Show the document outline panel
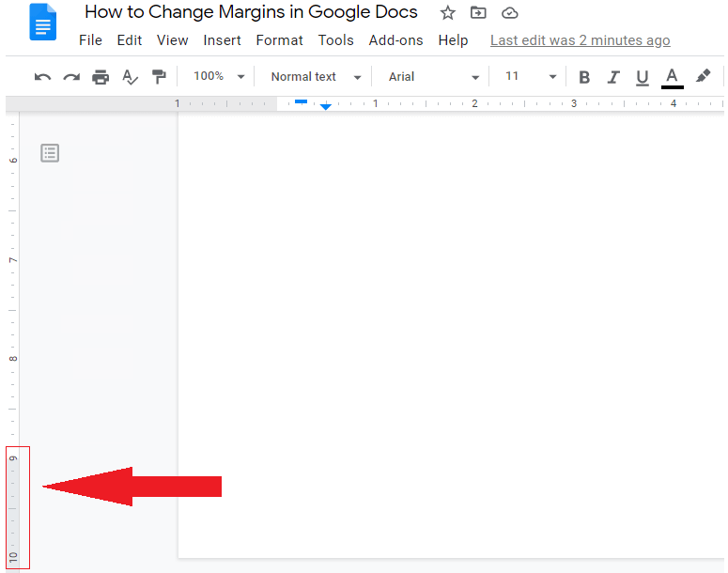The image size is (728, 573). coord(50,152)
